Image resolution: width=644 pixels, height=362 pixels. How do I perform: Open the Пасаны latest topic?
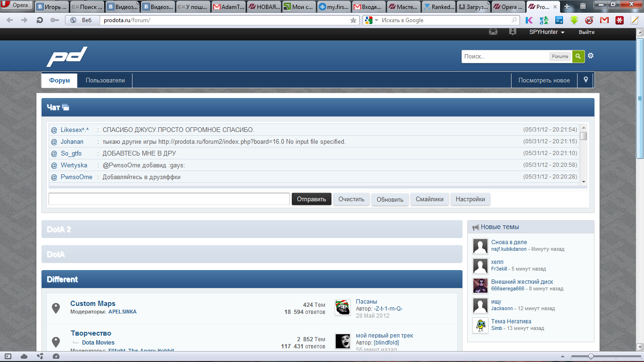[366, 302]
